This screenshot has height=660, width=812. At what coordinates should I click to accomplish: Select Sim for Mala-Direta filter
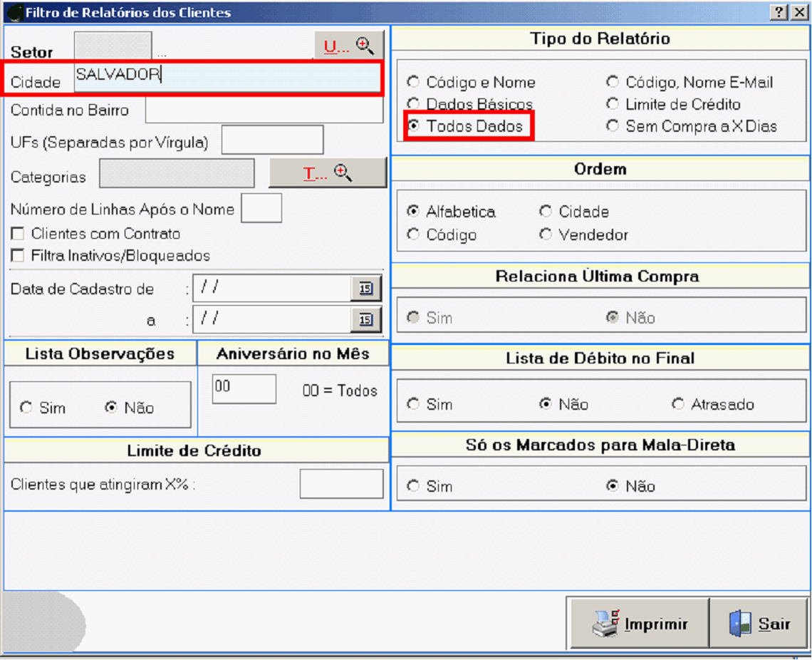(x=413, y=486)
